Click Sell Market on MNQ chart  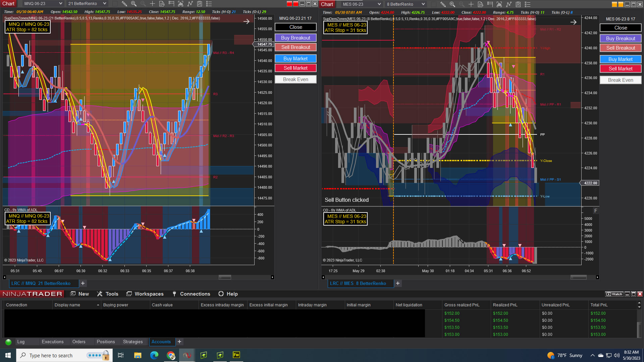(296, 68)
